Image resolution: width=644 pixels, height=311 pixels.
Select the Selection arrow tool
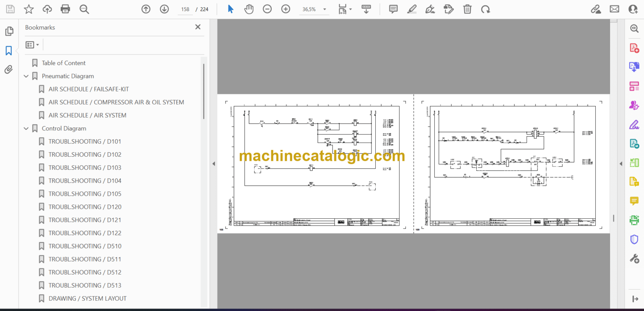(230, 9)
